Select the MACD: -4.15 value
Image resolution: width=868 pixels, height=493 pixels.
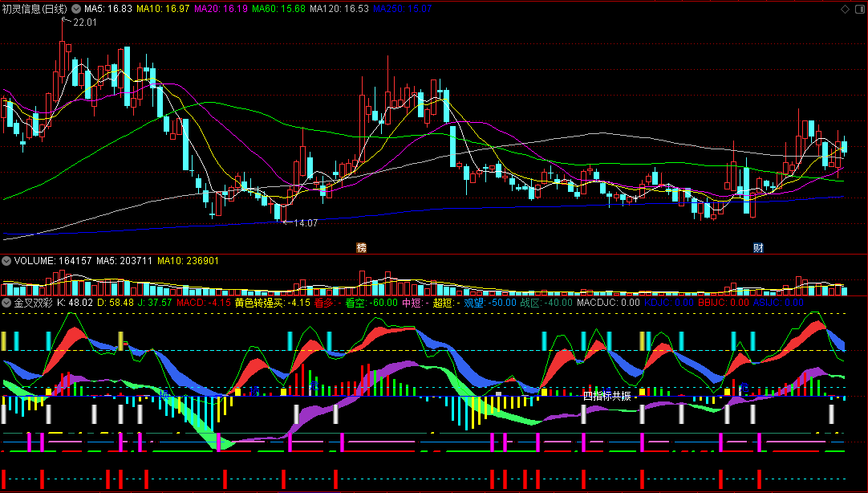(x=203, y=303)
